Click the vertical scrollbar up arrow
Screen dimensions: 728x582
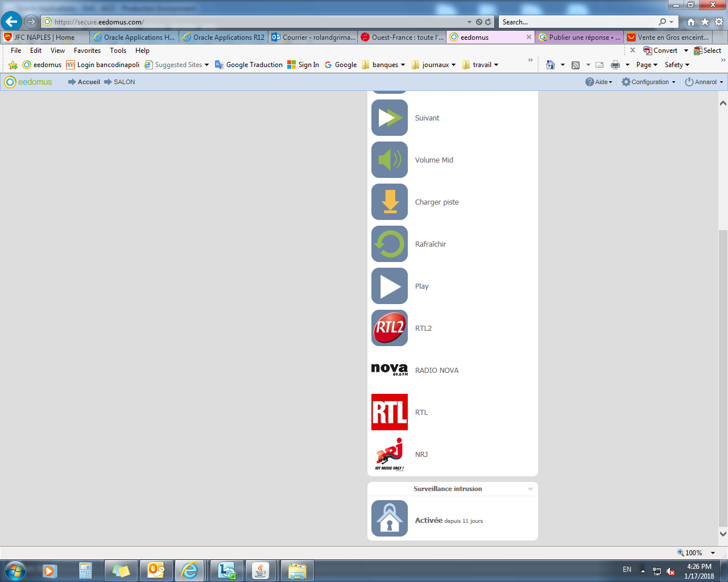723,103
